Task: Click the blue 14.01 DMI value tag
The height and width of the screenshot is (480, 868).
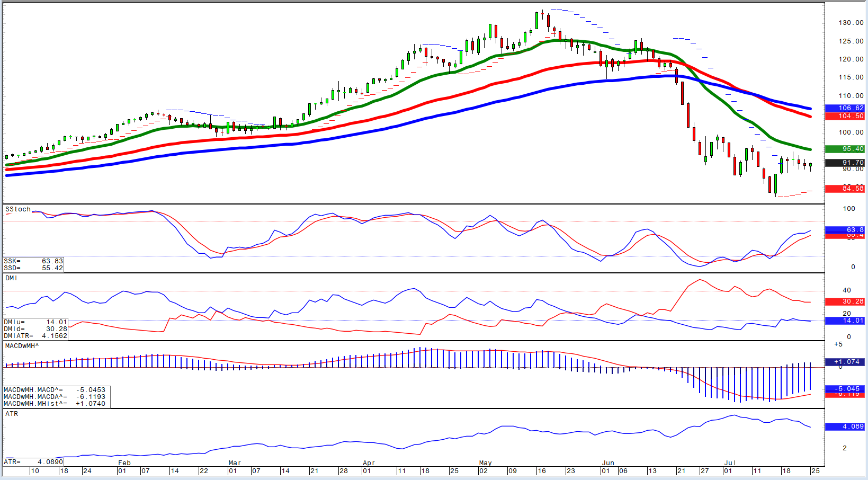Action: coord(845,321)
